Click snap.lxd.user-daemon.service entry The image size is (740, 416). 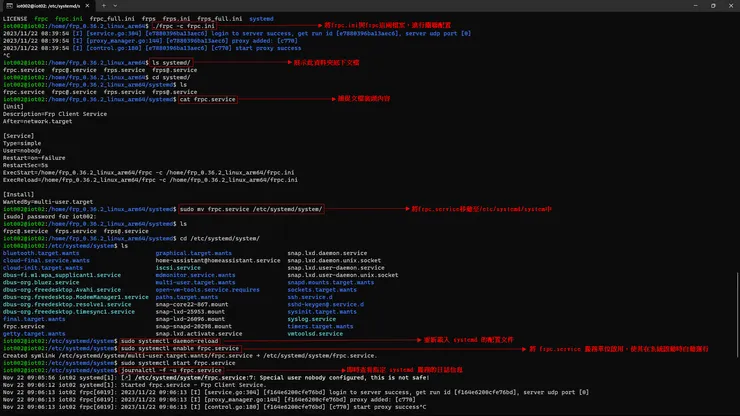(336, 268)
